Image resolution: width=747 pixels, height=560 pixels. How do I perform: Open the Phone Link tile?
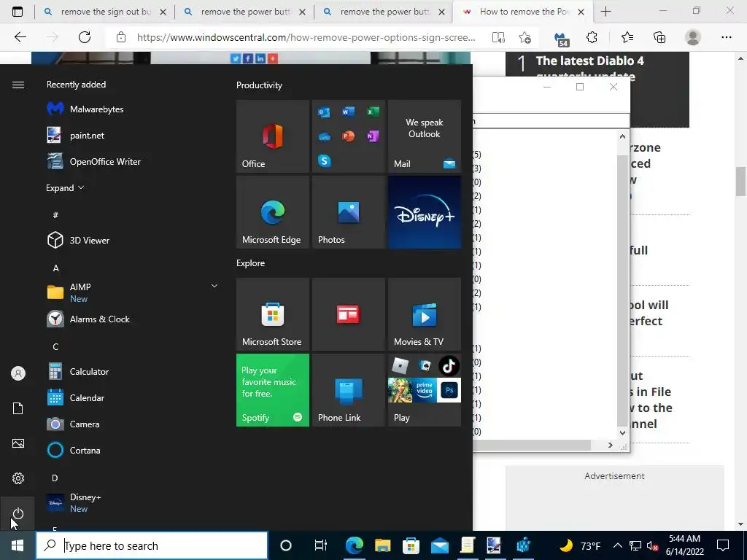tap(349, 390)
